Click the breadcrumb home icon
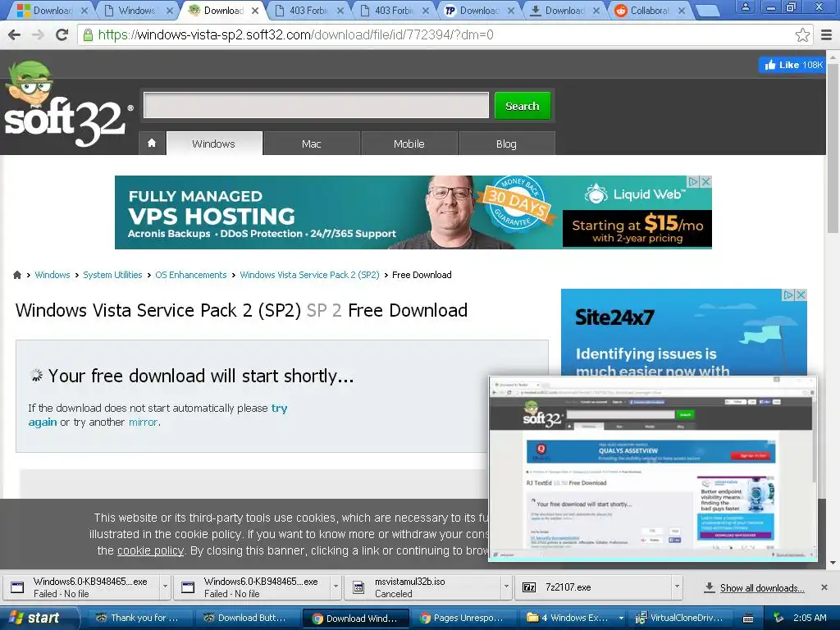Viewport: 840px width, 630px height. [x=17, y=275]
